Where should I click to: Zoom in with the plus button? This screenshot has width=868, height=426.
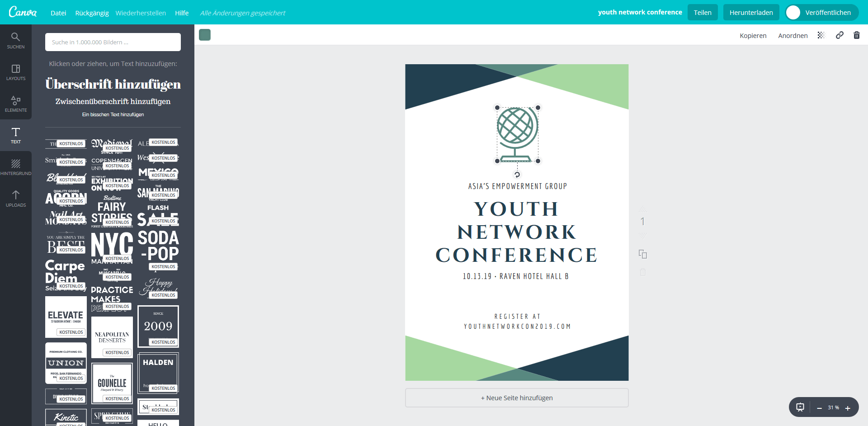[848, 408]
